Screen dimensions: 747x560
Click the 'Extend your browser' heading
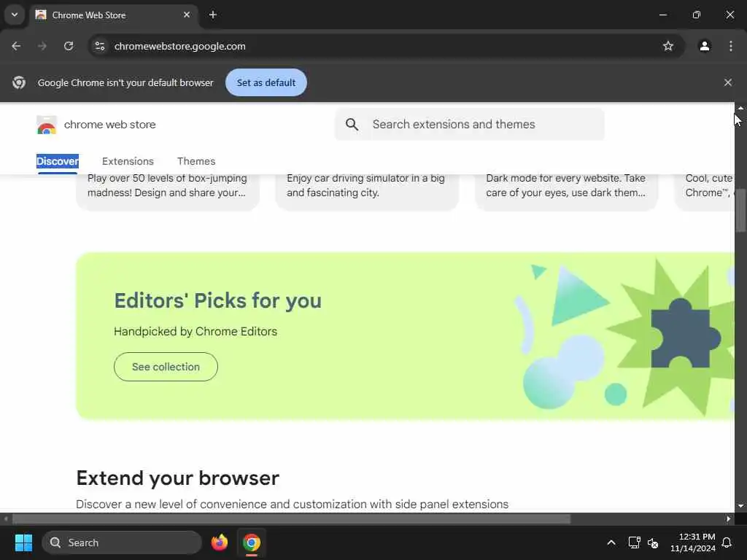178,478
